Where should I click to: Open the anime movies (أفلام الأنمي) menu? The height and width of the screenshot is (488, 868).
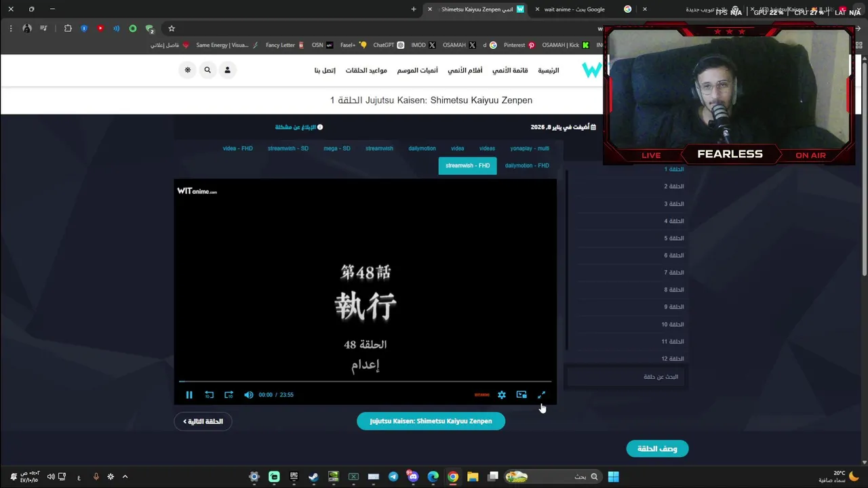point(465,70)
